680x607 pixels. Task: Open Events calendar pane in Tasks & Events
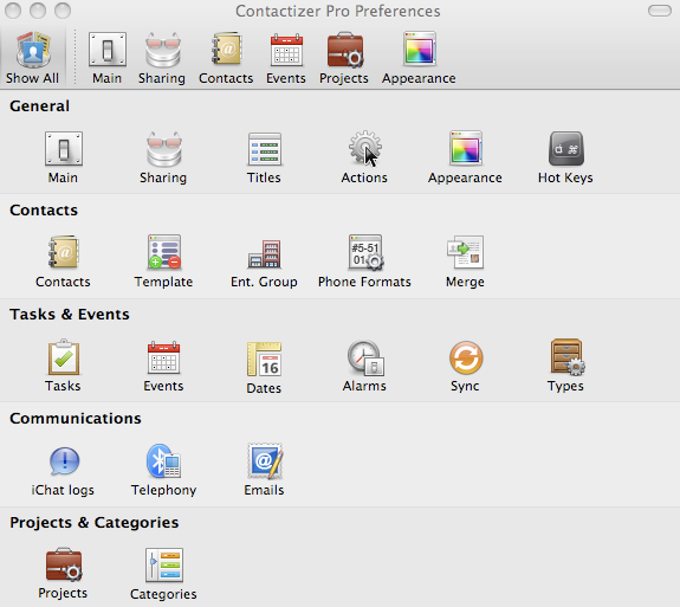(163, 366)
